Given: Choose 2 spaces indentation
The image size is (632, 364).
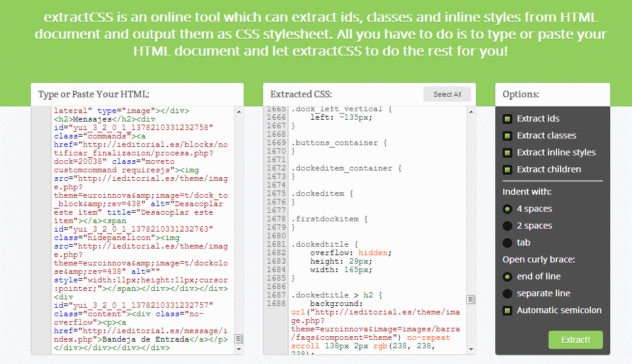Looking at the screenshot, I should [507, 226].
